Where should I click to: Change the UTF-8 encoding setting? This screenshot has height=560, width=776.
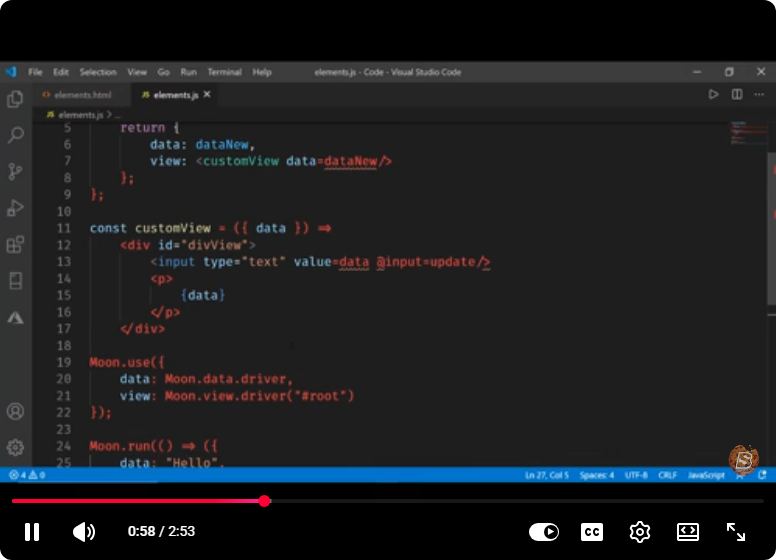[x=636, y=475]
